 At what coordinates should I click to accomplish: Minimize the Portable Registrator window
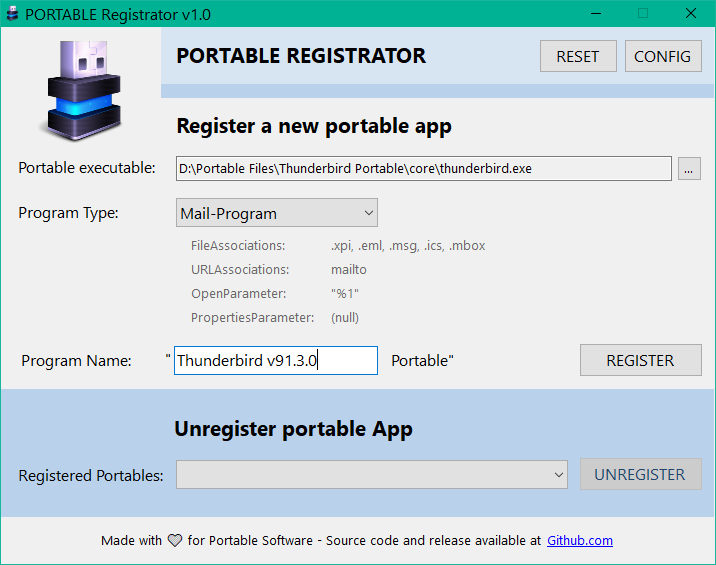596,14
